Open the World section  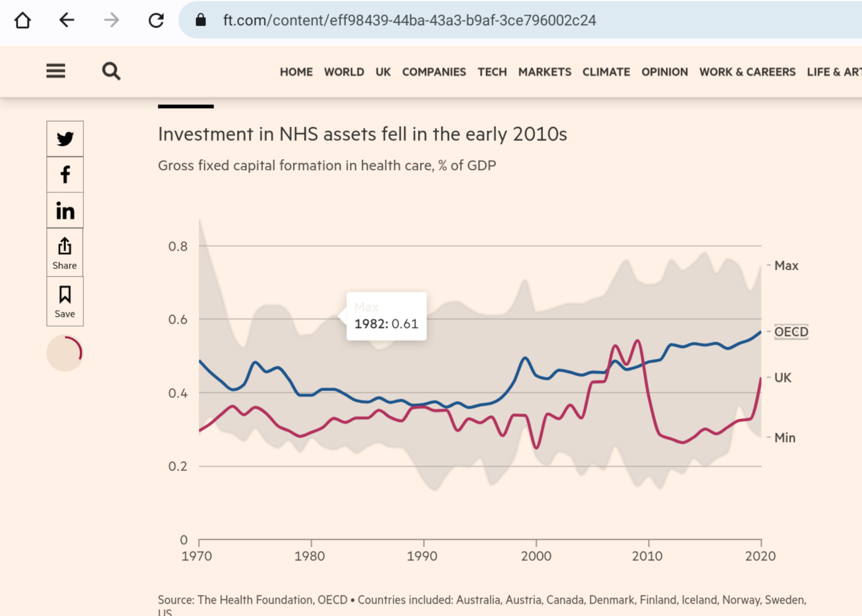[344, 72]
